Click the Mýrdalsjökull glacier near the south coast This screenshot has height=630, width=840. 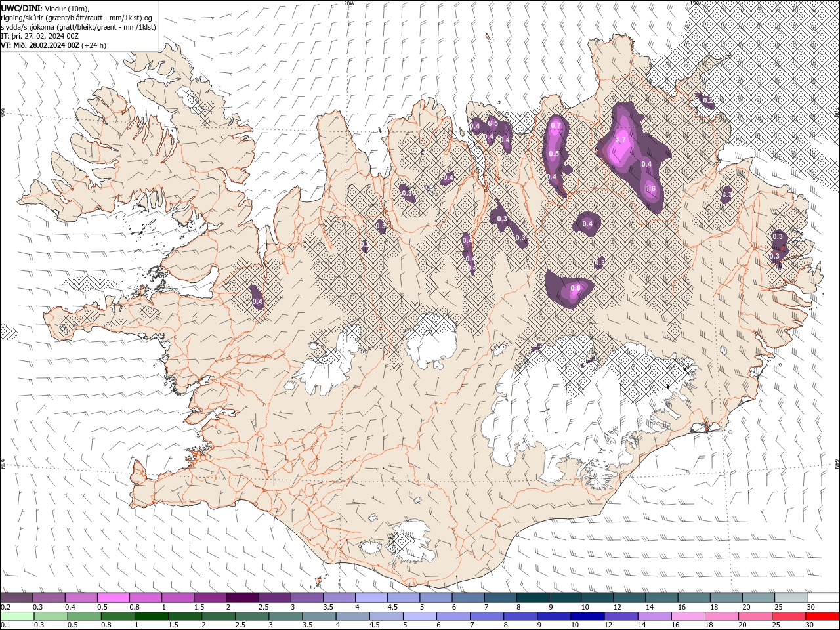413,542
